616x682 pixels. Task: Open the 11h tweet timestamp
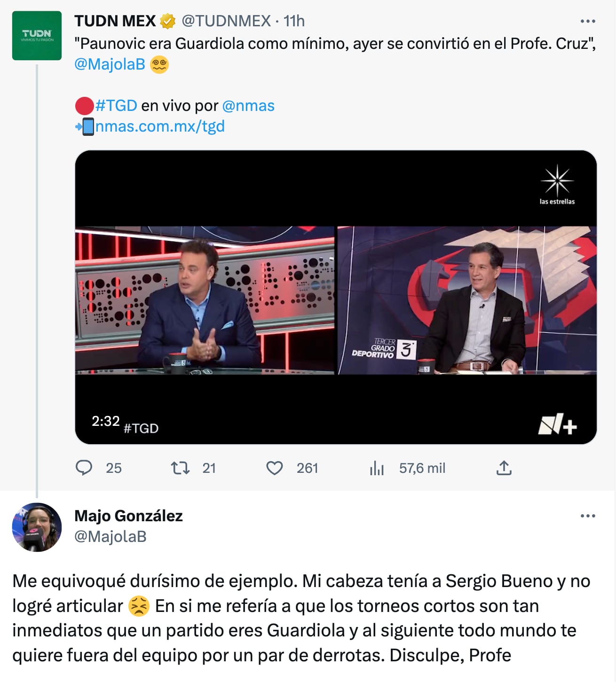[x=294, y=21]
